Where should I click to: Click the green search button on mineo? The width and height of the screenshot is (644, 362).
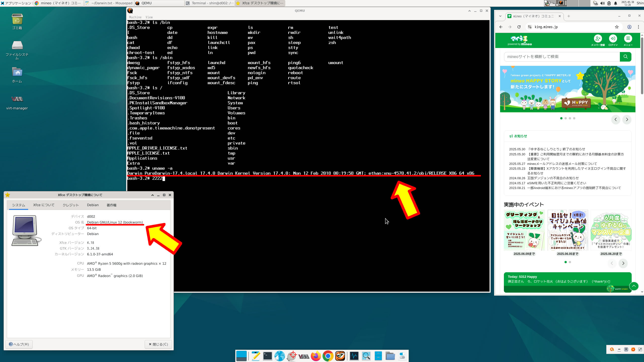(625, 57)
